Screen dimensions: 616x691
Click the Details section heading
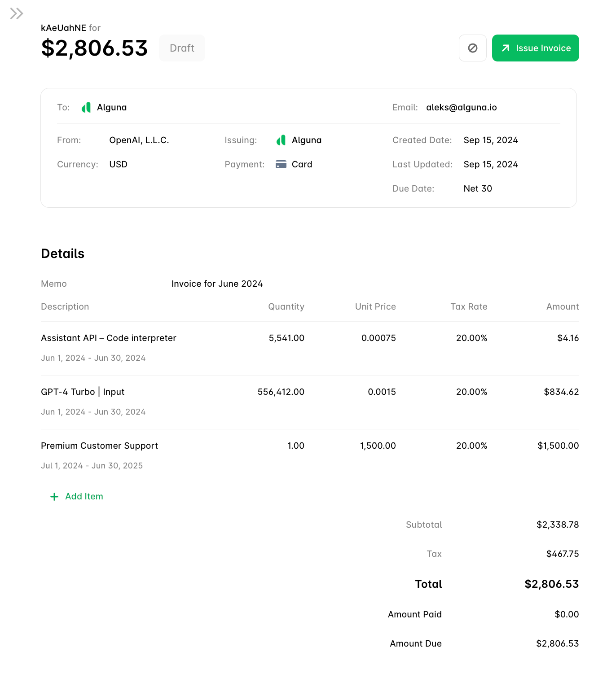(x=62, y=254)
